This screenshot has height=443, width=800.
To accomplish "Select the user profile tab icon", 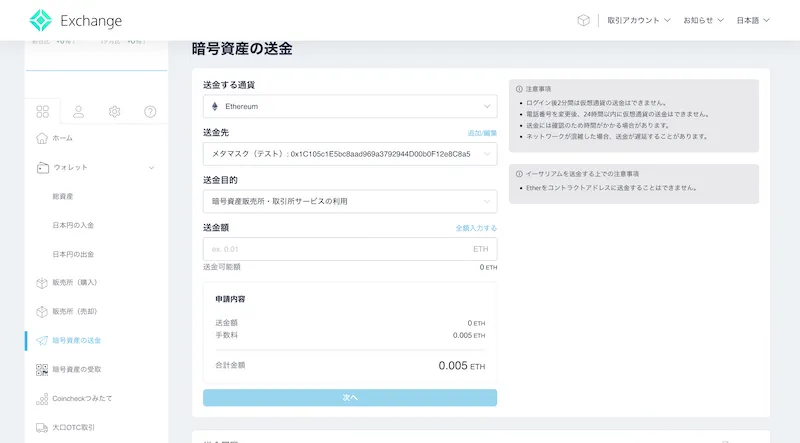I will pyautogui.click(x=78, y=111).
